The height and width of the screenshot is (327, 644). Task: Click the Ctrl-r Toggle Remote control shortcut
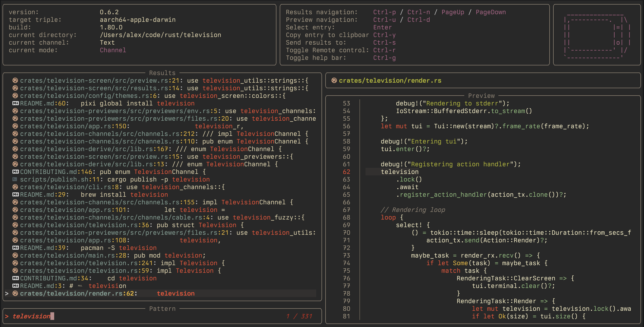(x=384, y=50)
